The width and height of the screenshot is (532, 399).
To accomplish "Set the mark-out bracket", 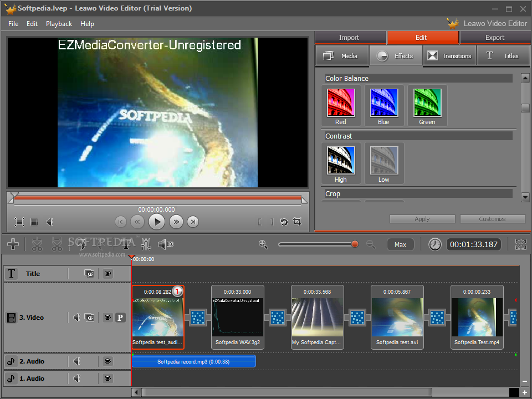I will [272, 222].
